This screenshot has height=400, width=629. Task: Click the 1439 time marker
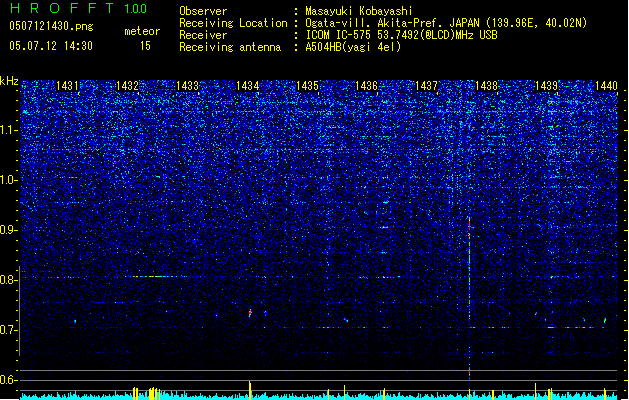point(547,85)
